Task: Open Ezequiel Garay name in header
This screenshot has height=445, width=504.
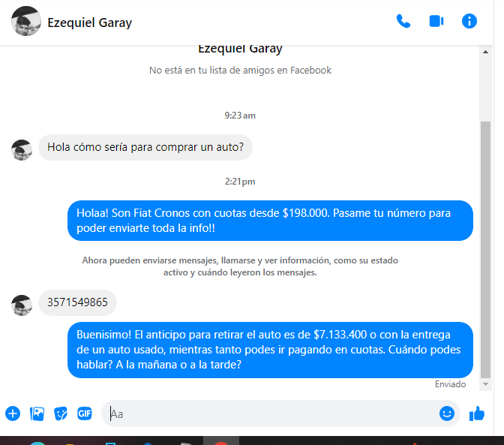Action: point(90,23)
